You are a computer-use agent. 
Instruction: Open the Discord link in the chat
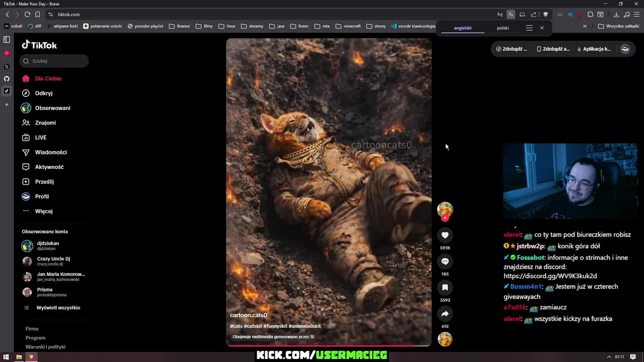tap(550, 276)
